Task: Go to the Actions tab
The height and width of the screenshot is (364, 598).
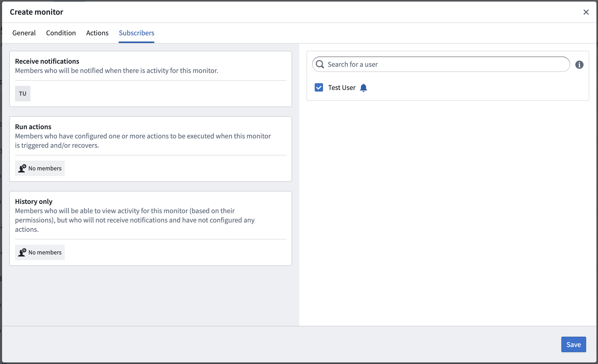Action: pyautogui.click(x=97, y=33)
